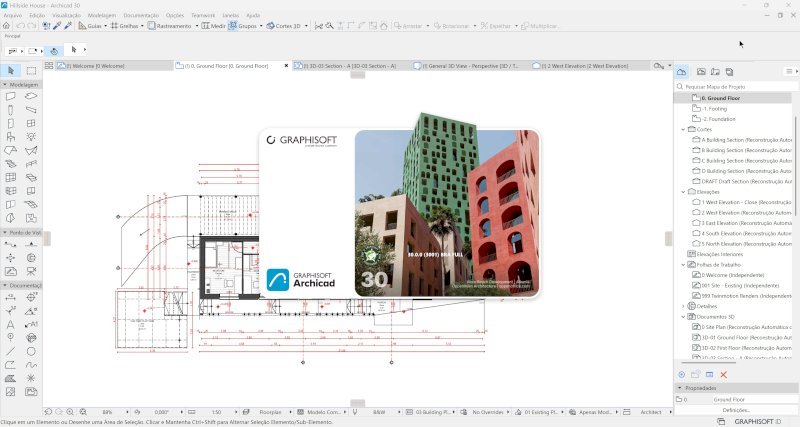The height and width of the screenshot is (427, 800).
Task: Open the Grelhas dropdown arrow
Action: [x=142, y=26]
